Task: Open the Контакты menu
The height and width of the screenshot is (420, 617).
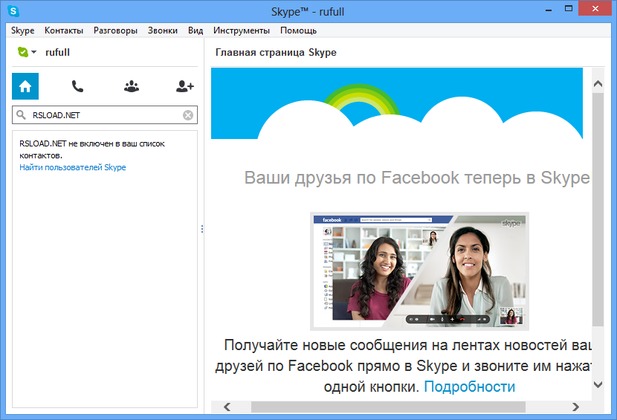Action: tap(64, 30)
